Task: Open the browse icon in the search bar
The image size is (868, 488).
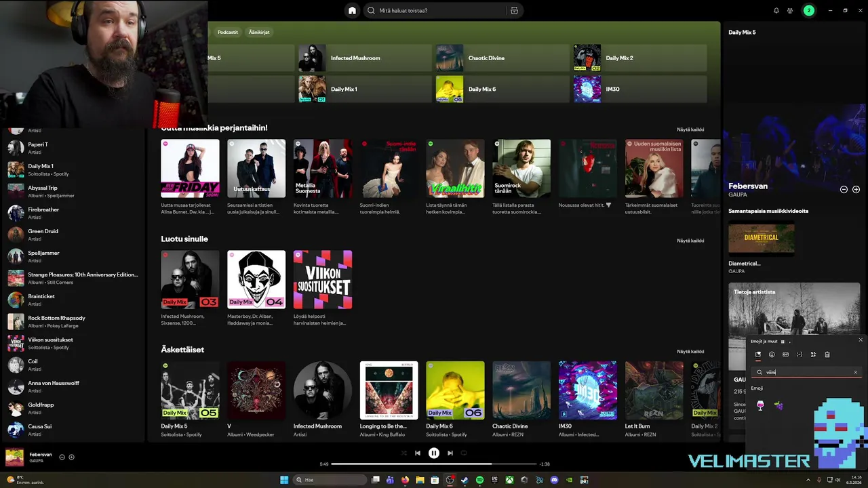Action: [514, 11]
